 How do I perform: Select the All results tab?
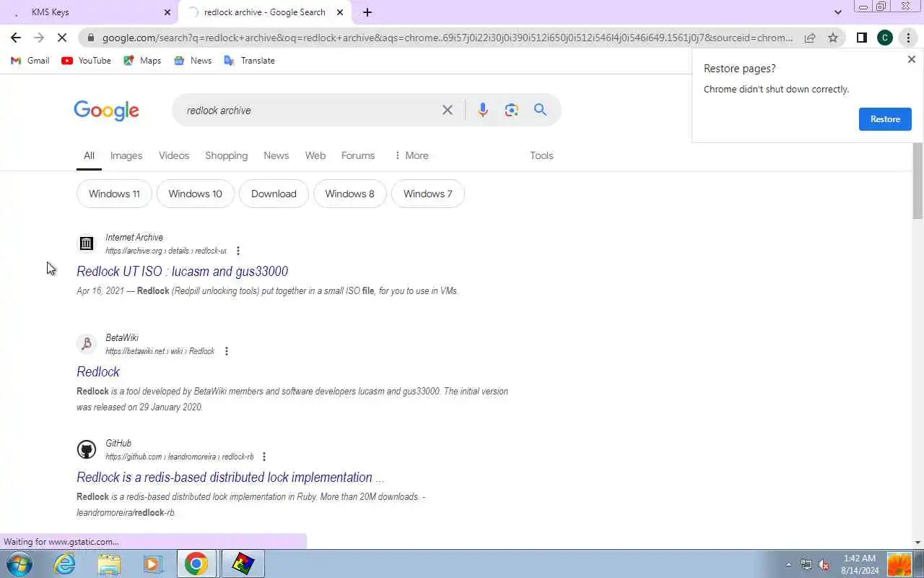[89, 155]
